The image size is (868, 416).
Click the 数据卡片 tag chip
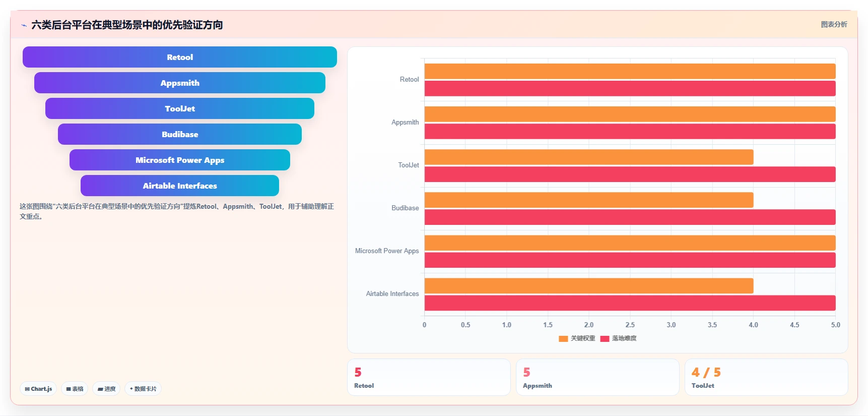coord(143,389)
